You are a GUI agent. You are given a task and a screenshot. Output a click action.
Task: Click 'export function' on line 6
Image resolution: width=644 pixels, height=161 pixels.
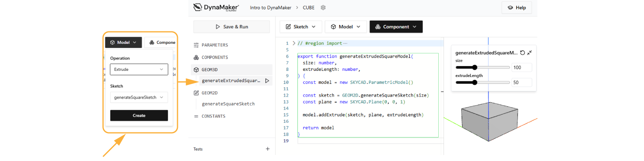317,56
